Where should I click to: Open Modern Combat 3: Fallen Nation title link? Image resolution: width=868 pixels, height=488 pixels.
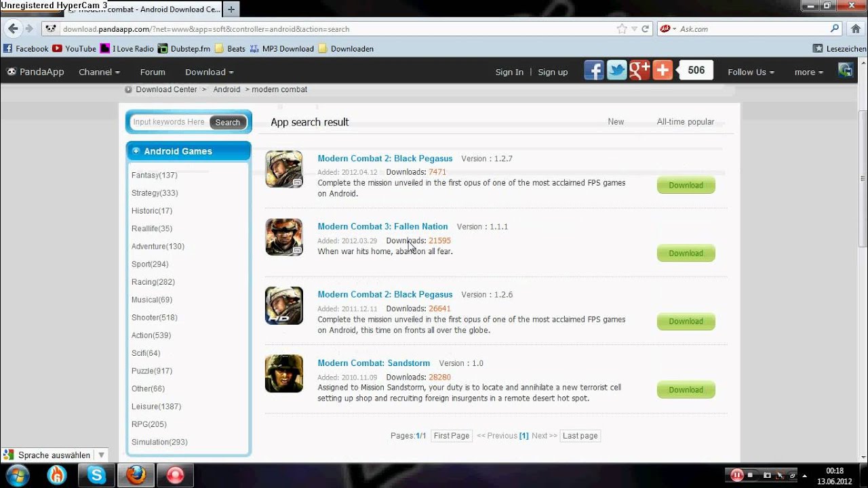pos(382,226)
